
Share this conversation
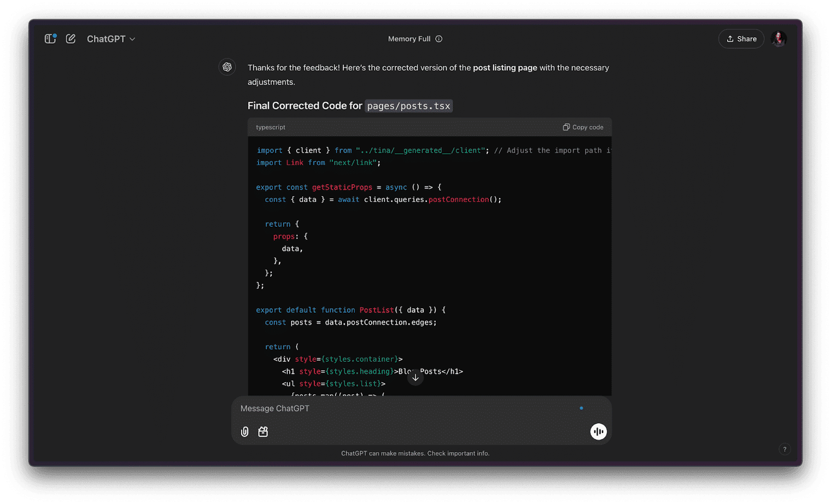[741, 39]
